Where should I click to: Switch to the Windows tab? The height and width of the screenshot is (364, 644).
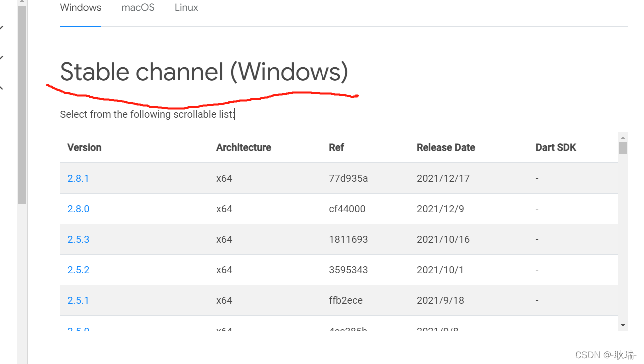(80, 8)
